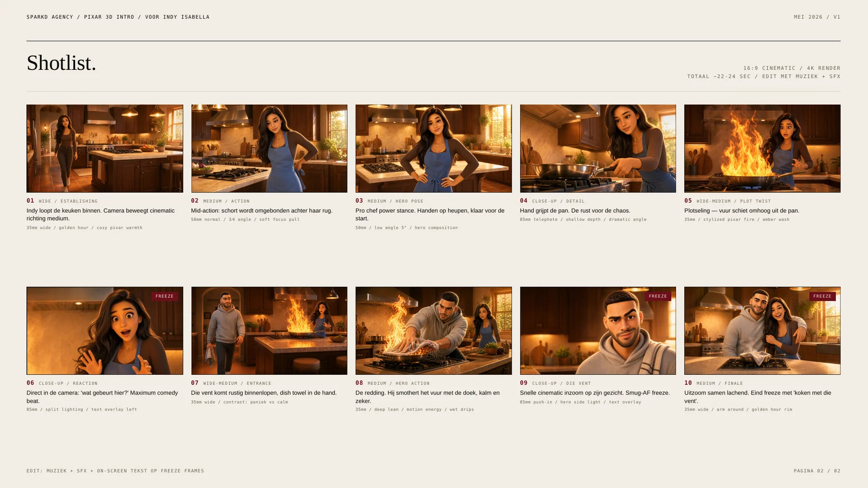
Task: Select the MEI 2026 / V1 text
Action: tap(817, 17)
